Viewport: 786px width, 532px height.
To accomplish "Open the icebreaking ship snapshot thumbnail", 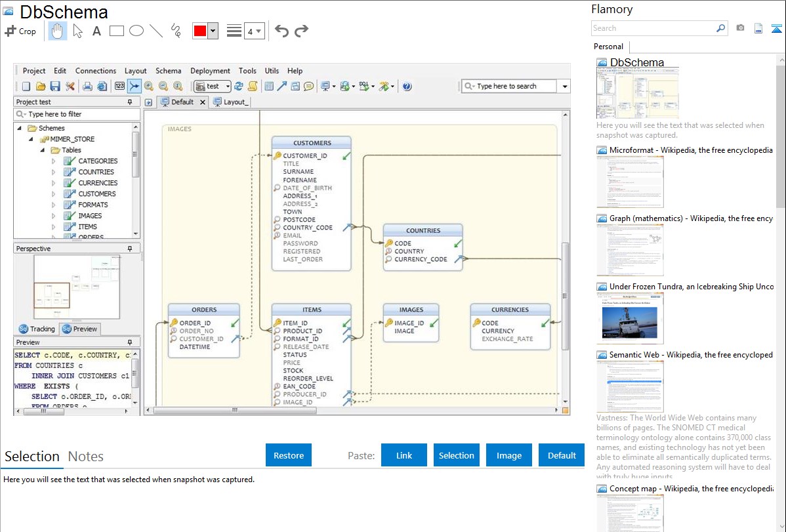I will coord(630,318).
